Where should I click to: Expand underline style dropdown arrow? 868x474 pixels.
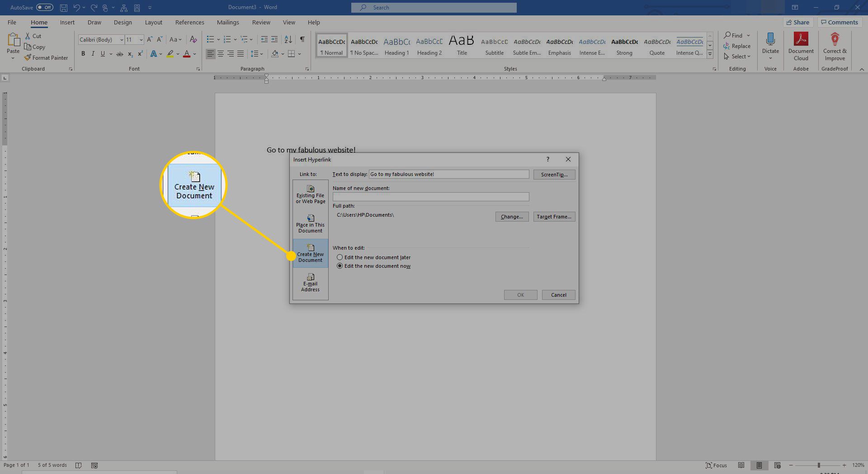[x=111, y=54]
